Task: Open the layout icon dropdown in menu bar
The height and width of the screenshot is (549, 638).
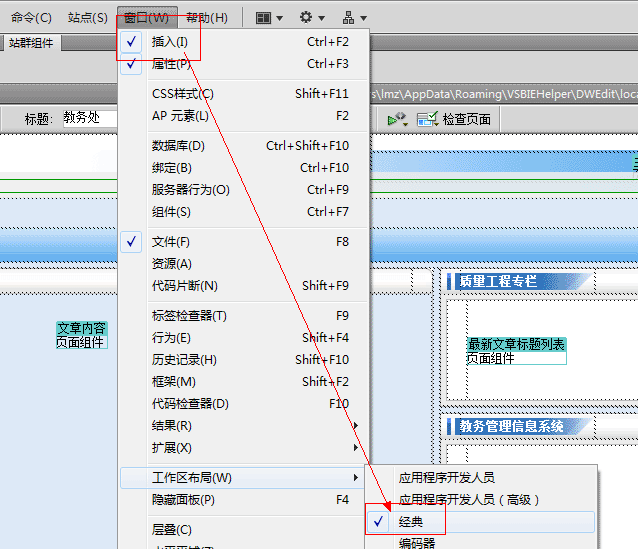Action: point(268,17)
